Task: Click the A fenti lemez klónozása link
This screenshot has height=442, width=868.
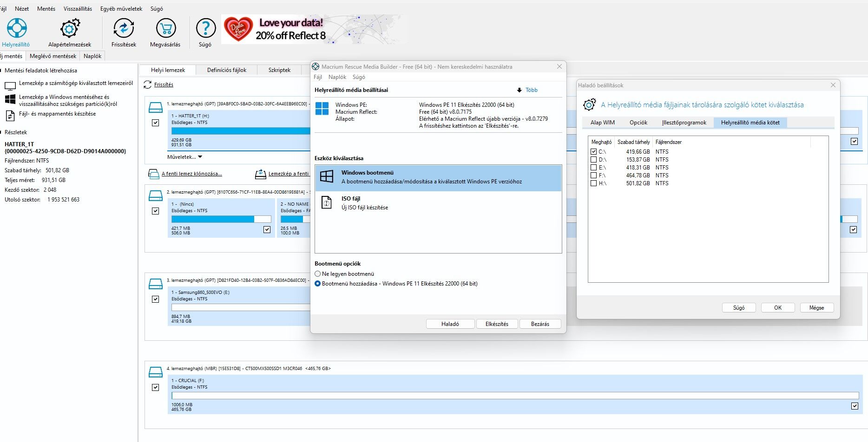Action: coord(192,174)
